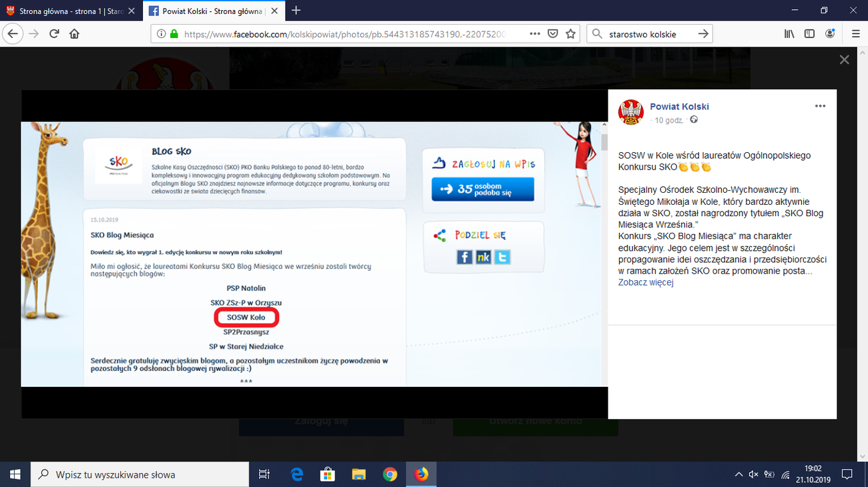Click the green padlock security icon
This screenshot has width=868, height=487.
coord(174,33)
